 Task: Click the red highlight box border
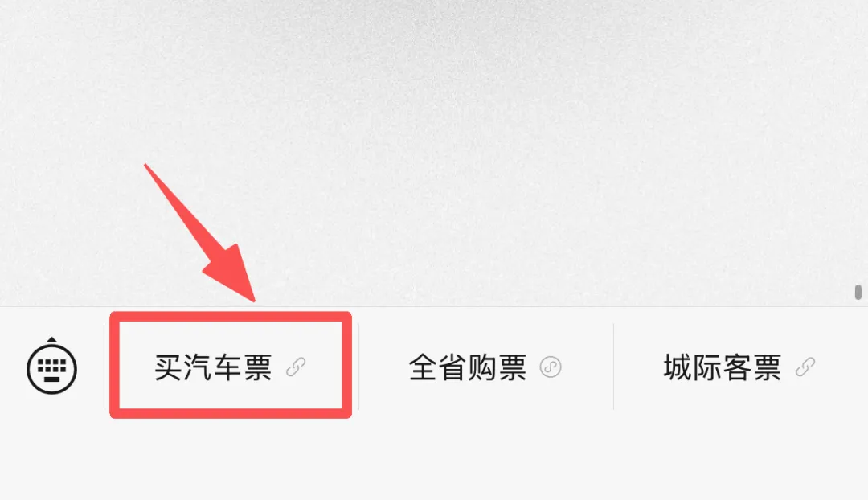click(231, 316)
